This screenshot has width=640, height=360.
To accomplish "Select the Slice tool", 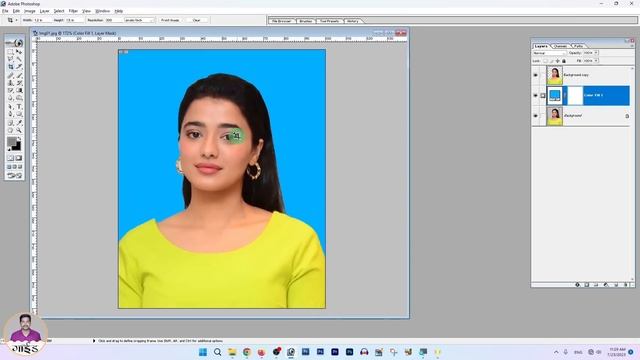I will click(x=19, y=67).
